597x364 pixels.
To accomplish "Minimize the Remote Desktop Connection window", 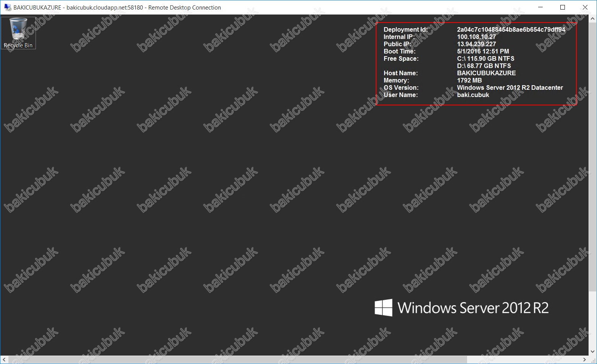I will tap(540, 7).
